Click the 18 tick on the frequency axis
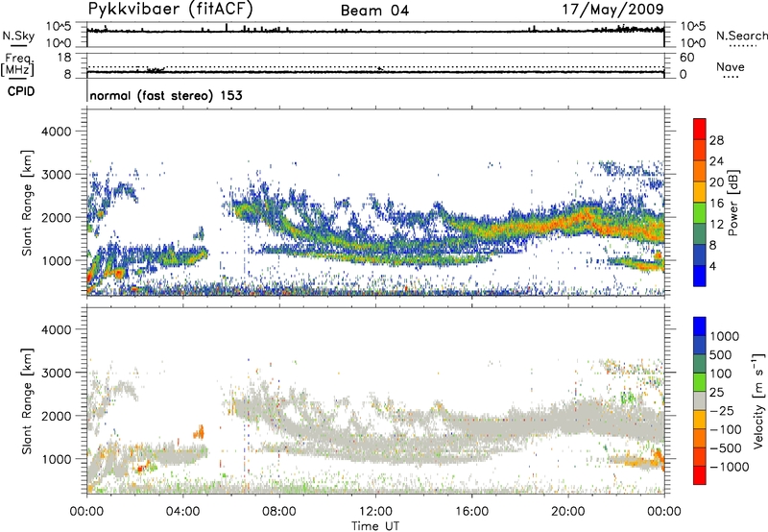 point(63,58)
